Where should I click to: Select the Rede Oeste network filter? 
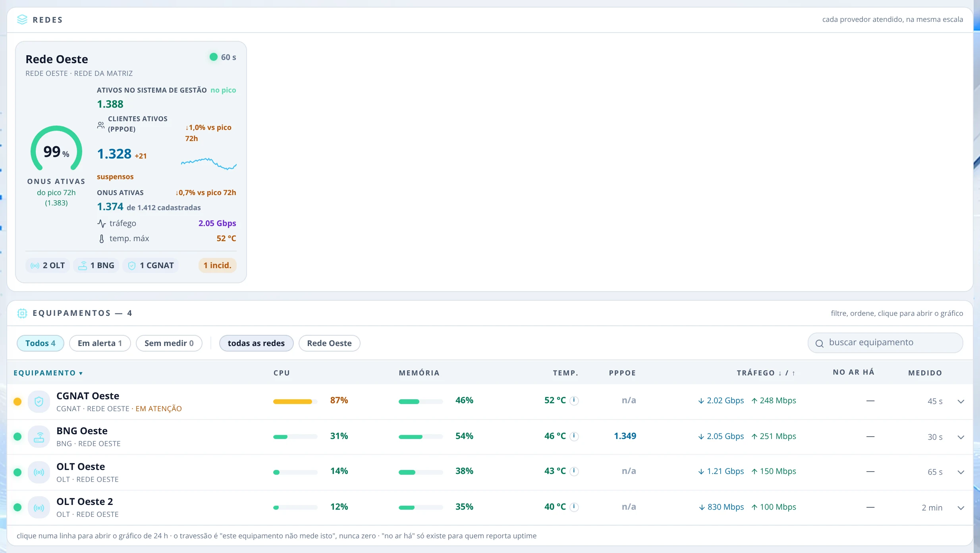pos(330,343)
